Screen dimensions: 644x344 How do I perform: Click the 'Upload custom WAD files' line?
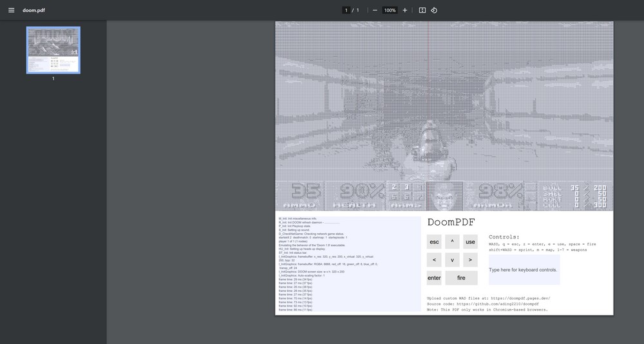tap(488, 298)
